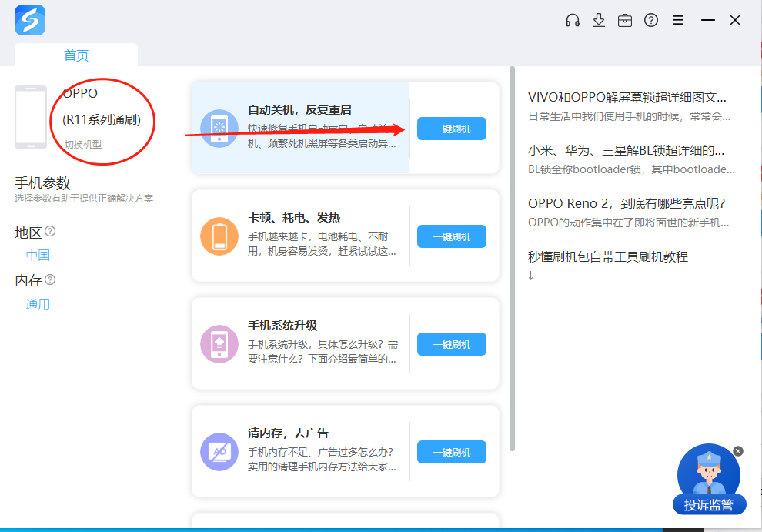Switch to the 首页 tab

tap(76, 55)
